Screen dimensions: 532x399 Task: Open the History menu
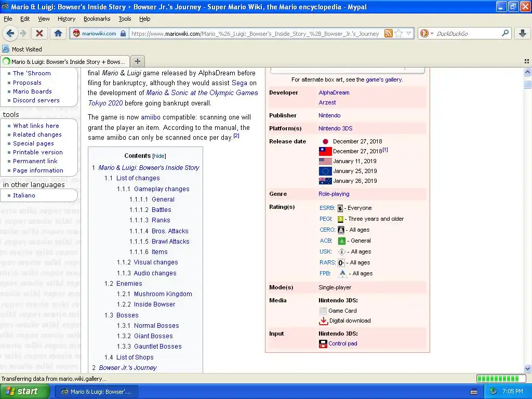click(66, 19)
